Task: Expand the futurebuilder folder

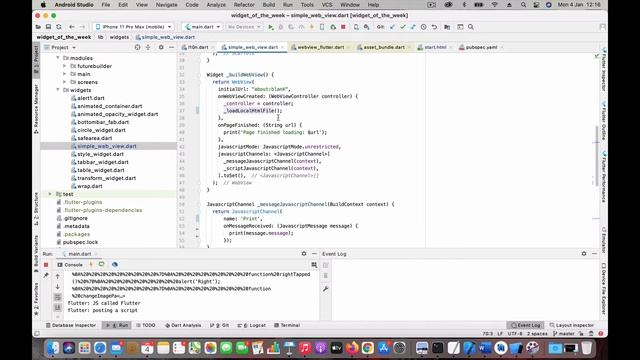Action: (x=64, y=66)
